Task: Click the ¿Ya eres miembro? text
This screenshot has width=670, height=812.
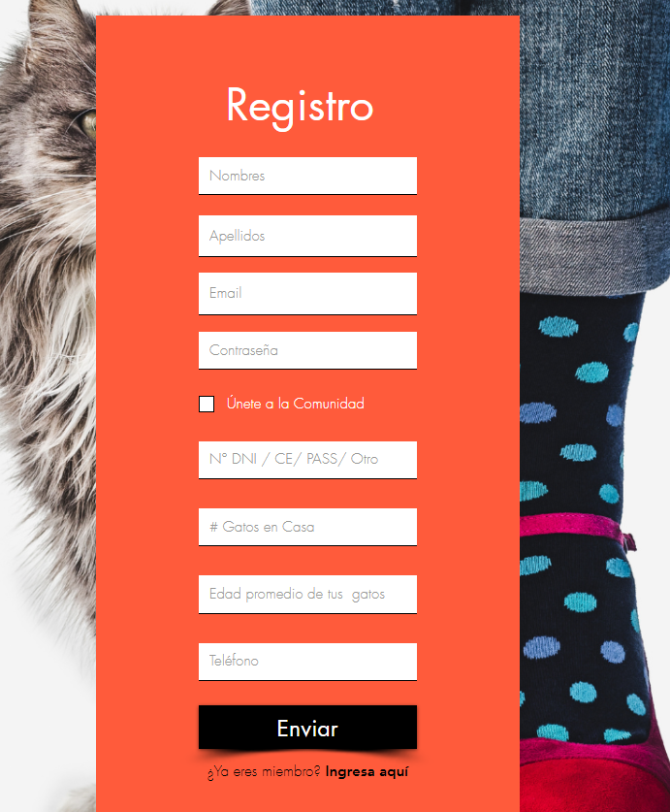Action: [x=264, y=771]
